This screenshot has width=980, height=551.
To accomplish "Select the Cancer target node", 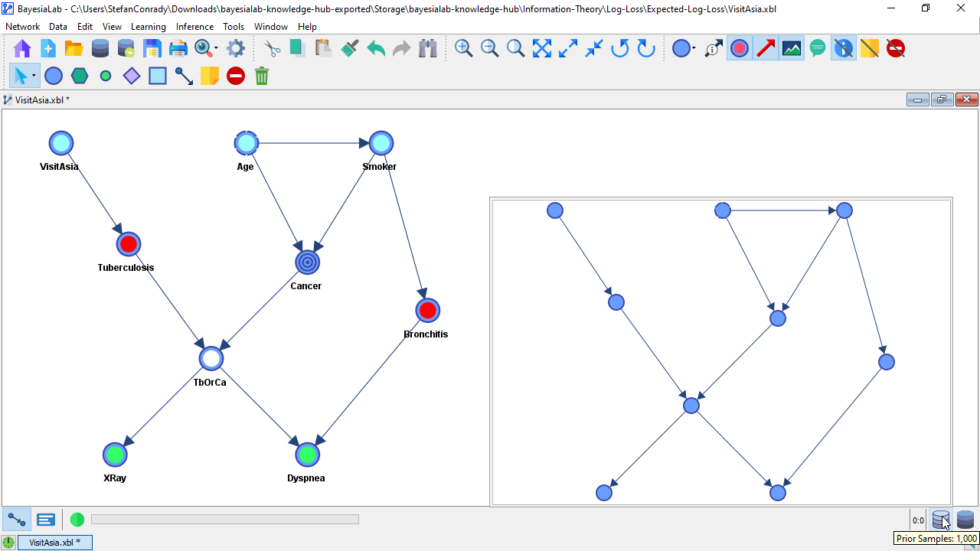I will click(x=307, y=262).
